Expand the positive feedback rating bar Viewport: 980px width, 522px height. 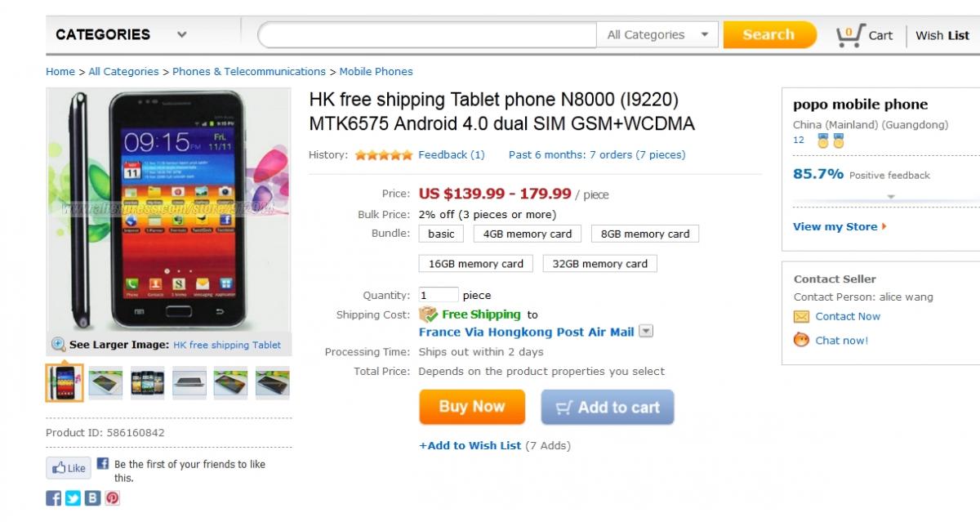coord(891,197)
